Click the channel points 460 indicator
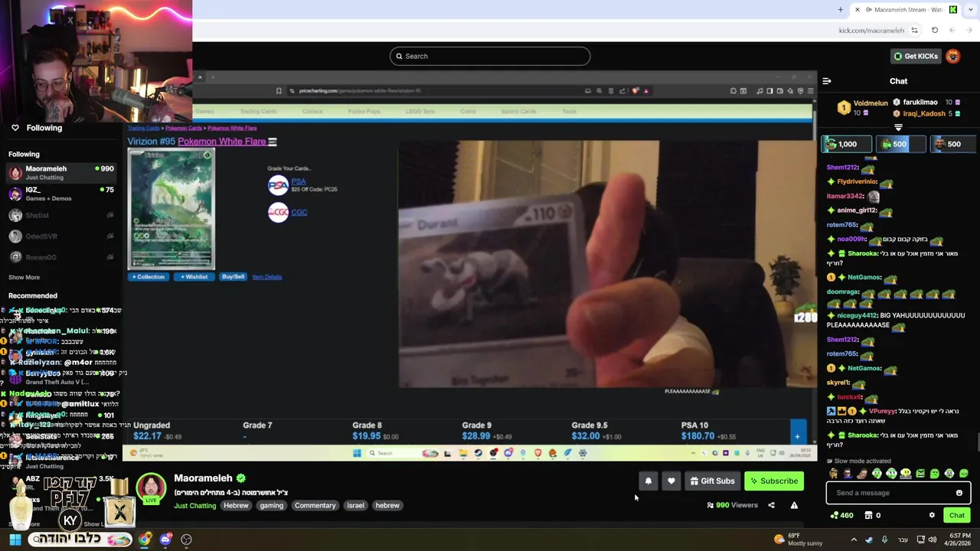This screenshot has height=551, width=980. (x=841, y=515)
